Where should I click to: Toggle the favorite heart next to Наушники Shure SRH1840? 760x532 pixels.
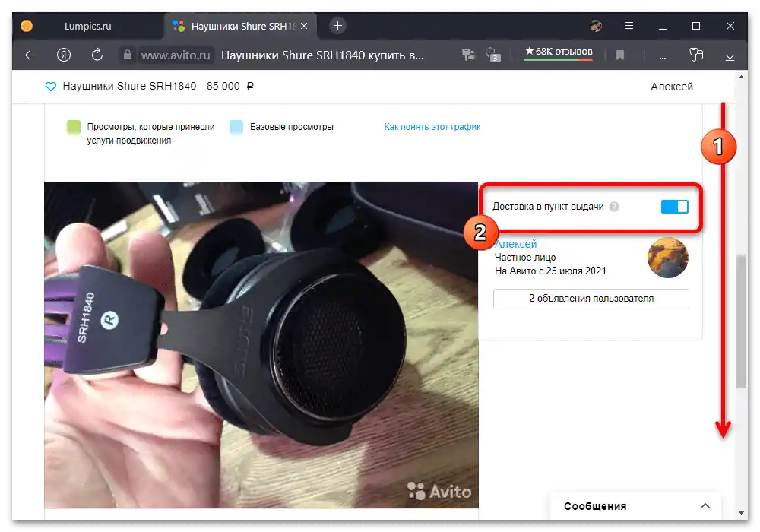(50, 86)
